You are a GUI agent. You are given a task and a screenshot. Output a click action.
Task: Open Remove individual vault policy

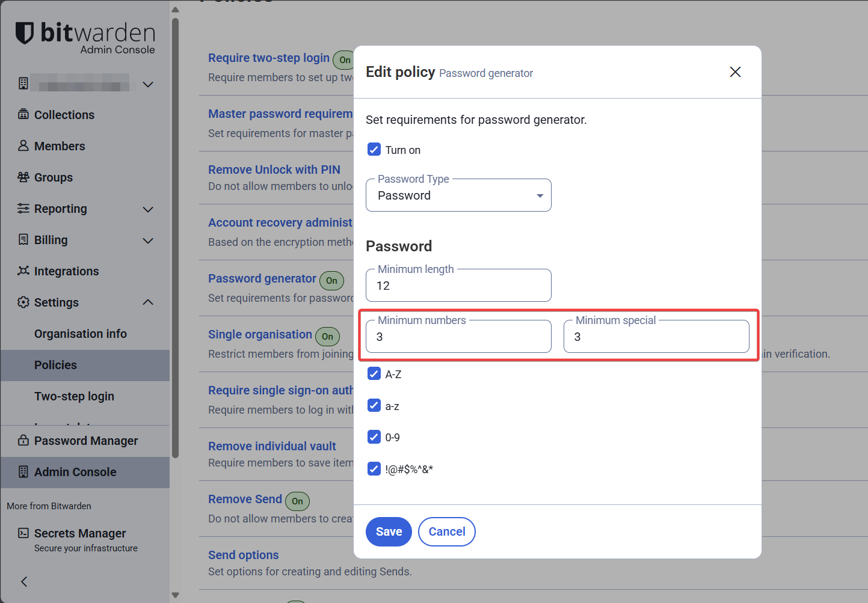pyautogui.click(x=272, y=446)
